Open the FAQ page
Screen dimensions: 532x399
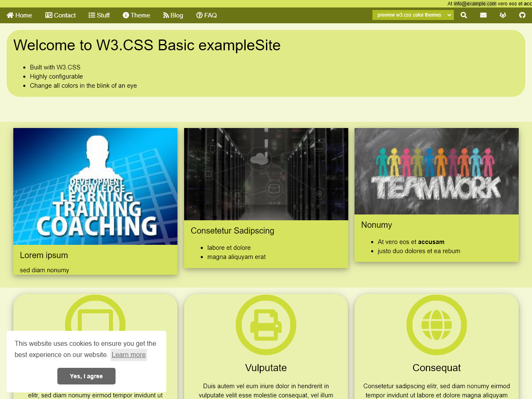pyautogui.click(x=207, y=15)
